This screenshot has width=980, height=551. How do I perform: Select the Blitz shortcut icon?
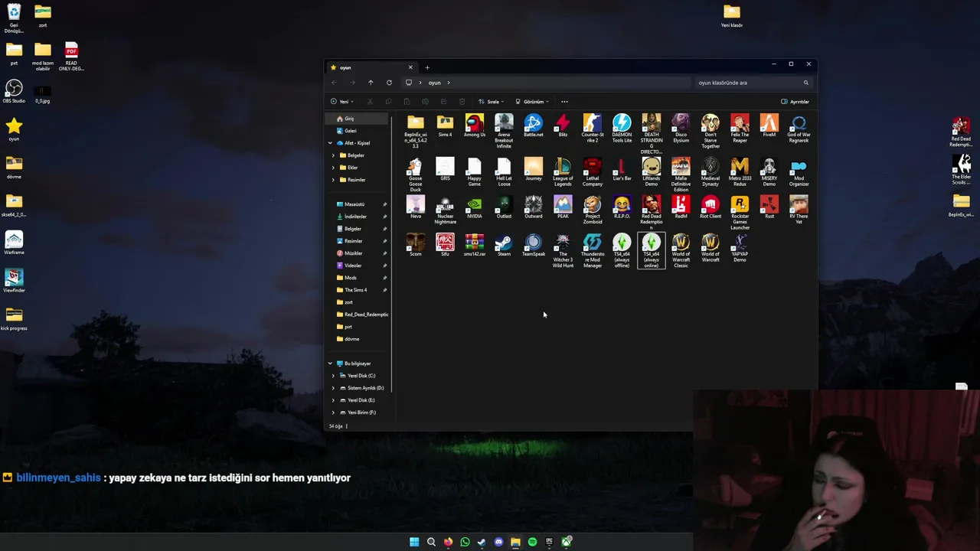tap(563, 126)
